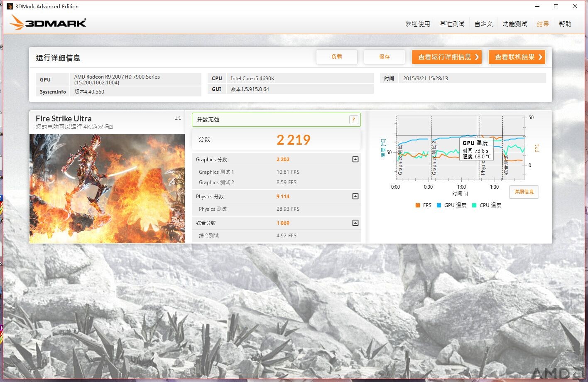Open 查看运行详细信息 button

click(447, 57)
